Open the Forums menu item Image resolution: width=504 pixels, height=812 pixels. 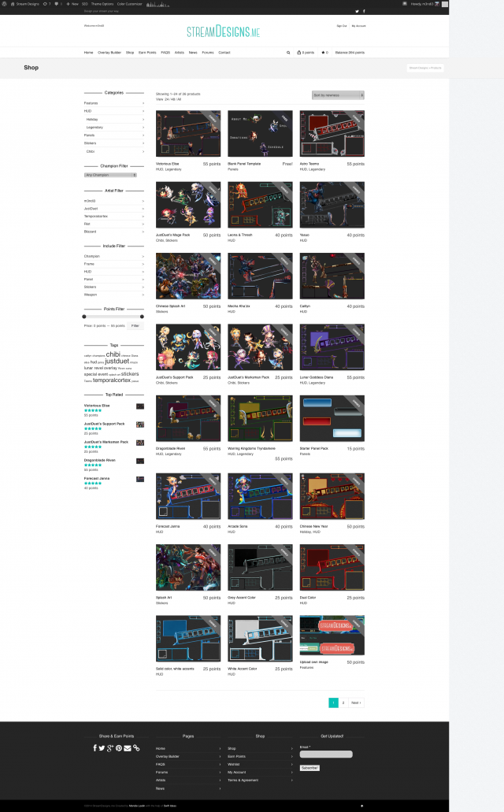[208, 52]
